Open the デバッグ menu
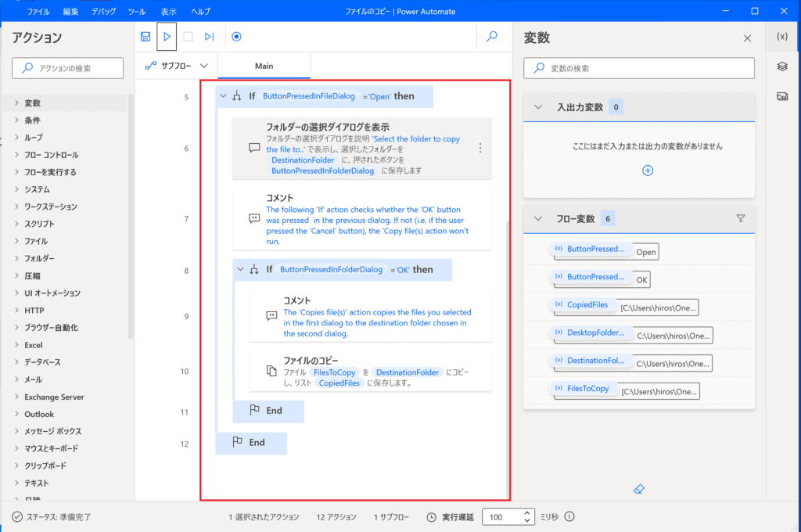 tap(104, 12)
